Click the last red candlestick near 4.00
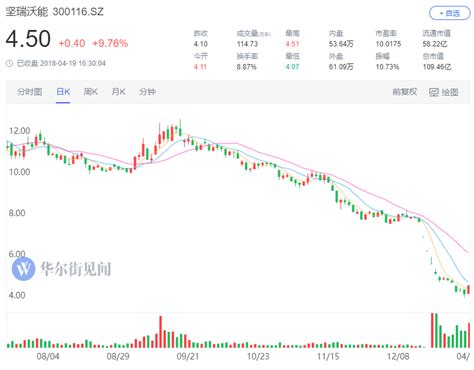474x370 pixels. point(469,289)
